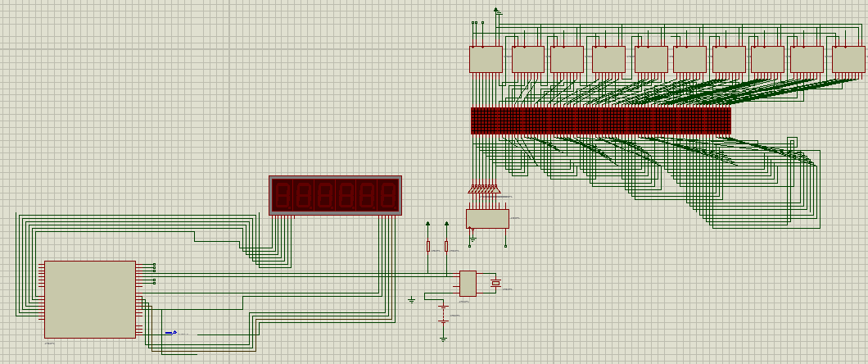
Task: Select the leftmost IC in the top row
Action: click(x=486, y=59)
